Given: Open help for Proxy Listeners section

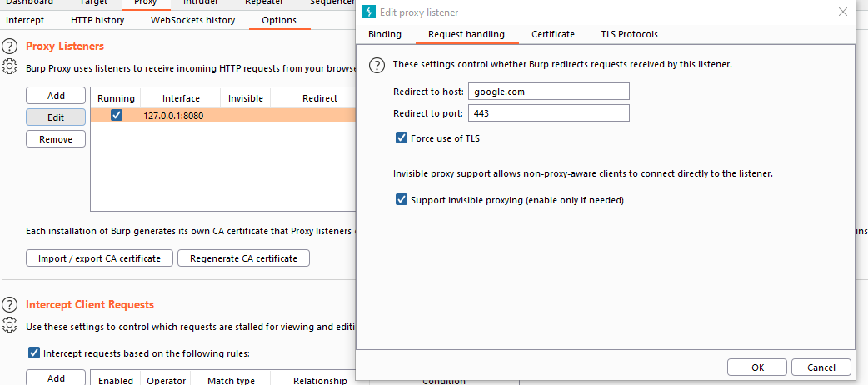Looking at the screenshot, I should [11, 47].
